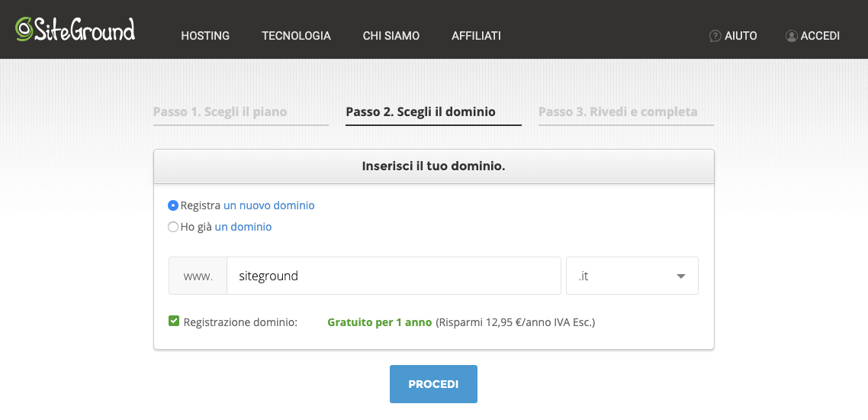
Task: Select the Passo 2 Scegli il dominio tab
Action: pyautogui.click(x=420, y=111)
